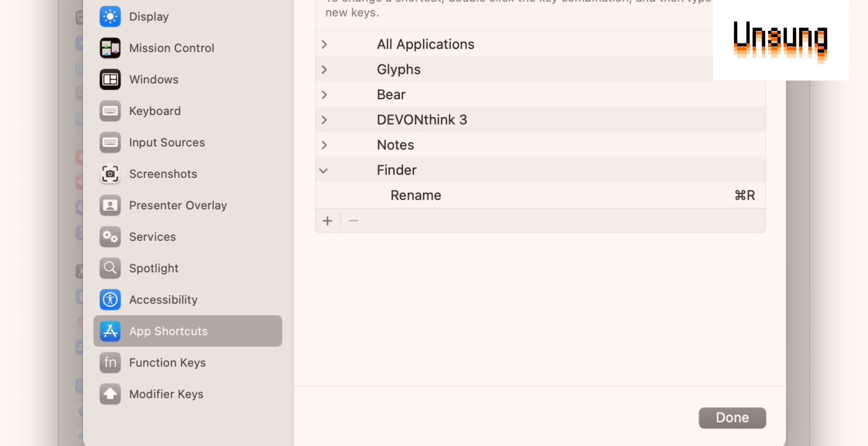Open Mission Control icon in sidebar

pos(110,48)
